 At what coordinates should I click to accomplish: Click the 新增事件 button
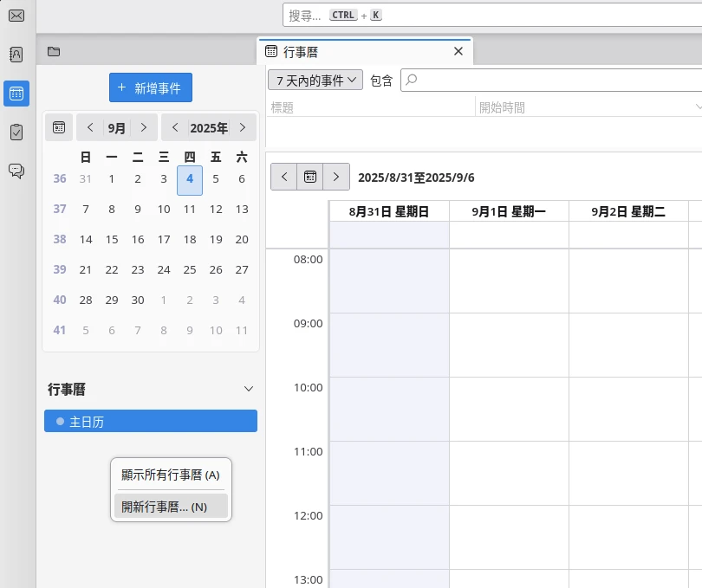151,87
